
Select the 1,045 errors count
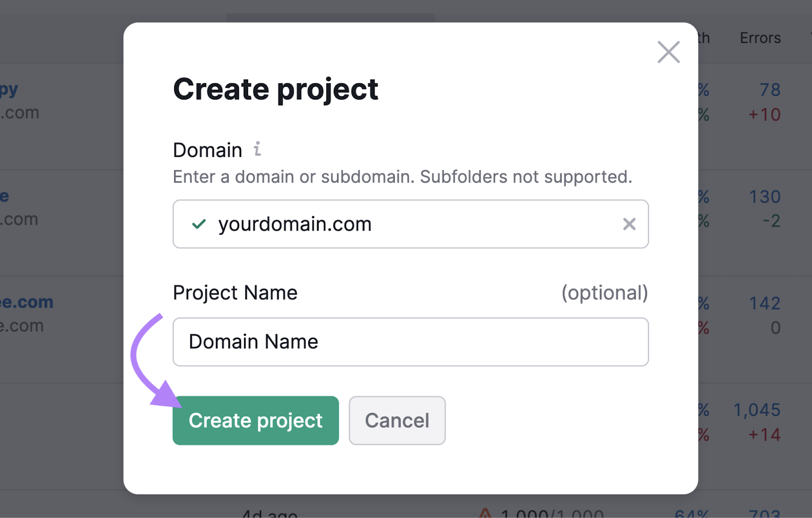click(757, 409)
